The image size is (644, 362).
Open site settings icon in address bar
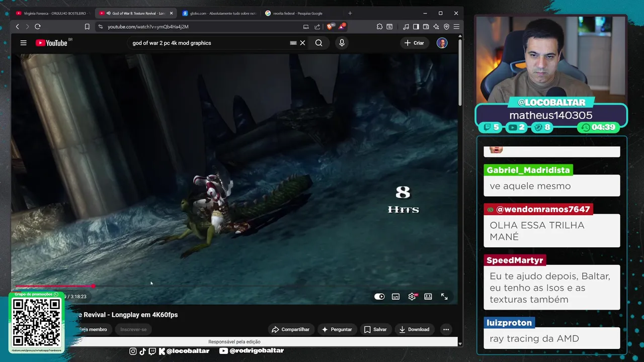click(101, 27)
